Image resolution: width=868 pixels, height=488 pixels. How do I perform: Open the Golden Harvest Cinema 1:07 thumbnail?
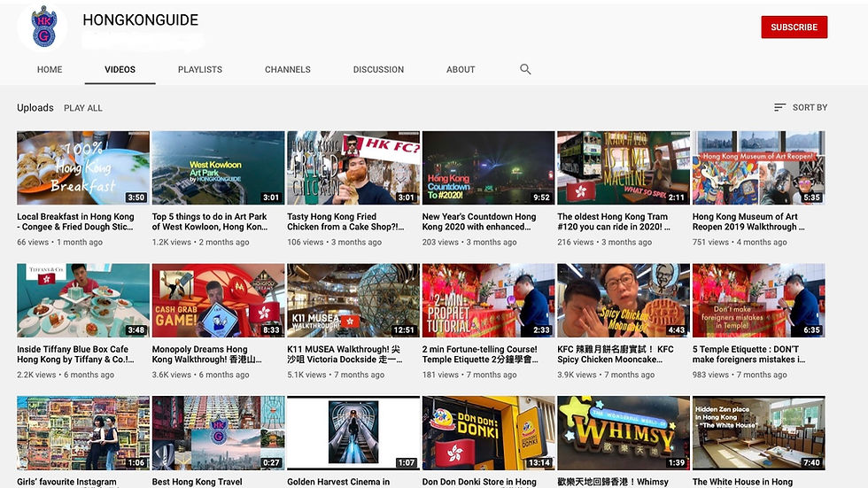353,433
